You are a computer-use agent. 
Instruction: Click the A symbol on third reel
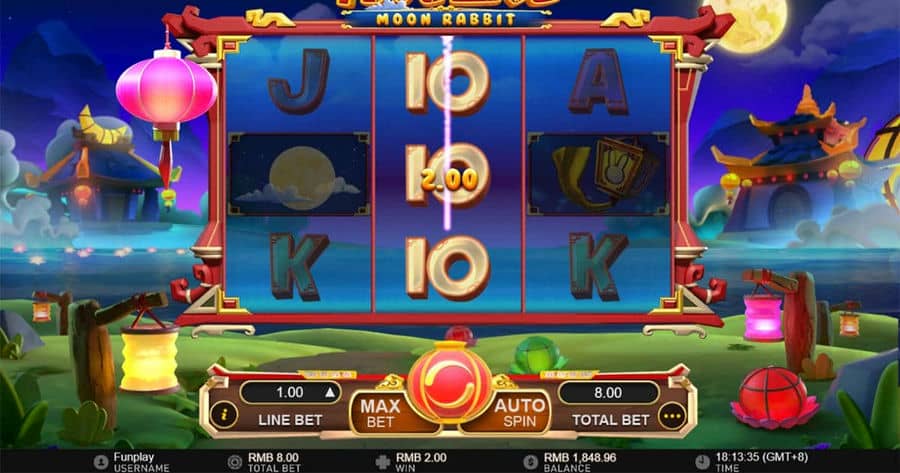click(x=598, y=81)
